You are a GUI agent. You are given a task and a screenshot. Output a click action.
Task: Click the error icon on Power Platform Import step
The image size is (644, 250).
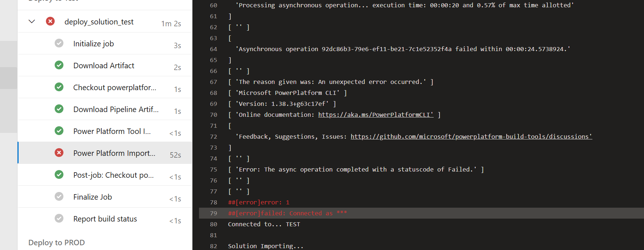(x=59, y=153)
